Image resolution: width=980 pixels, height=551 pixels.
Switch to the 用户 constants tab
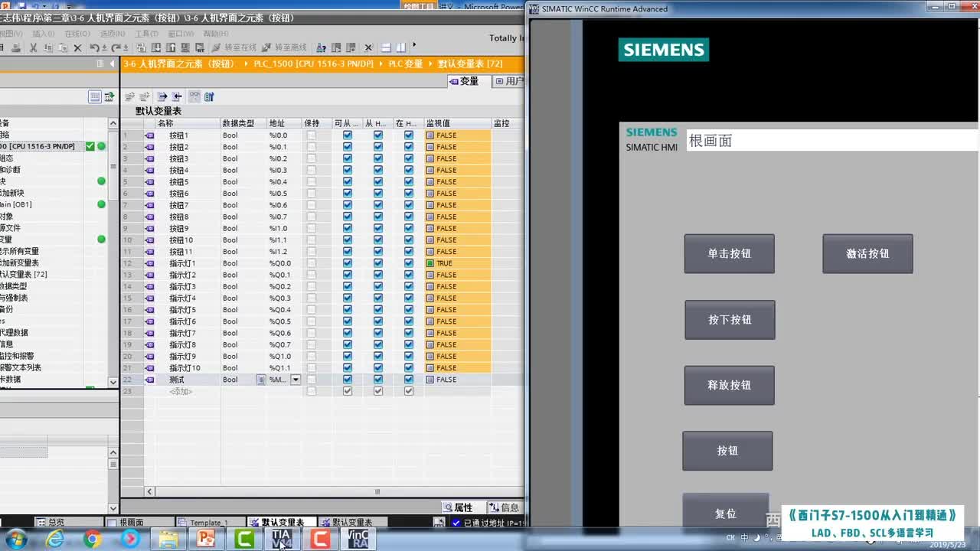point(509,81)
